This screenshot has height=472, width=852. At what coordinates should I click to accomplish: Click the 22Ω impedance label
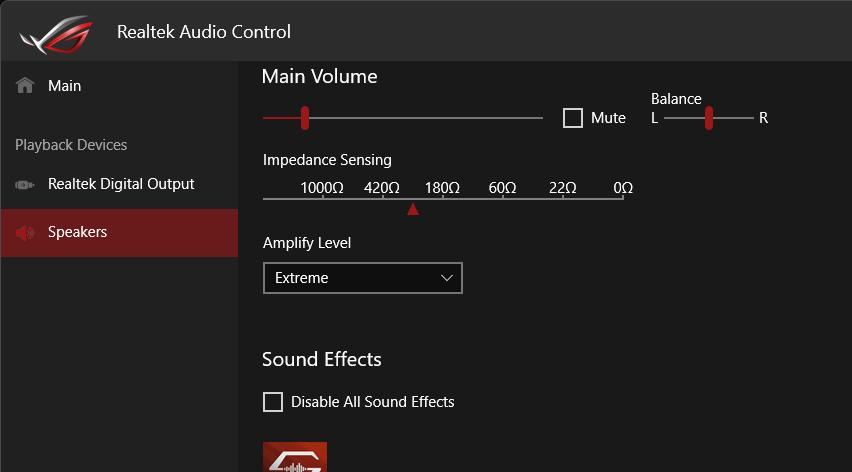click(562, 188)
